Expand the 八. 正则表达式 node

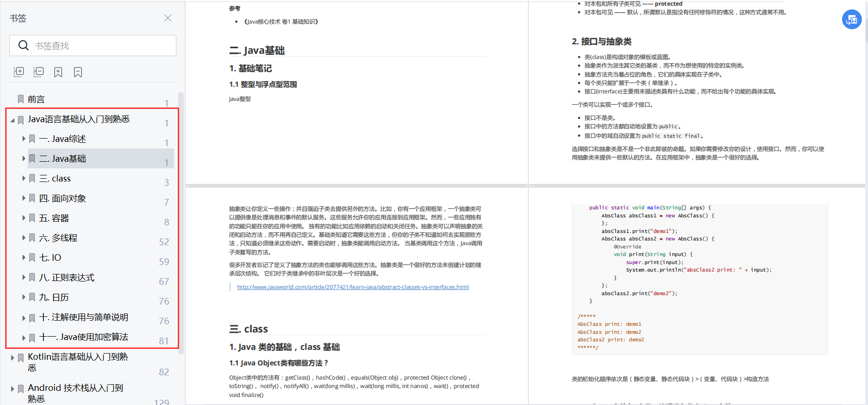[24, 278]
